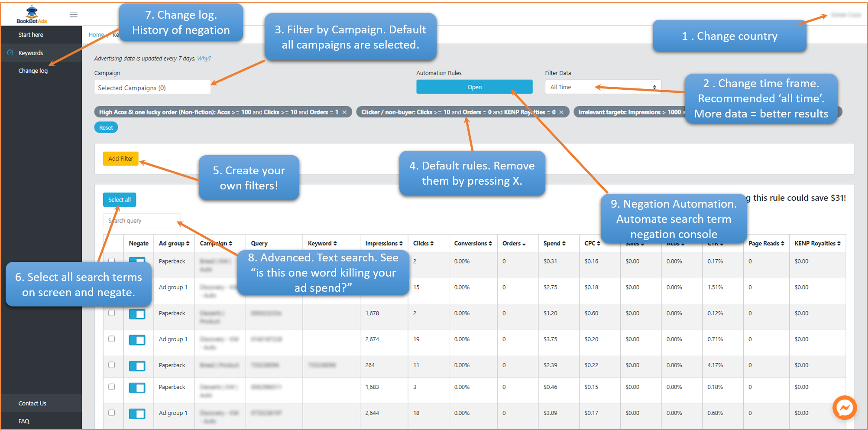Sort table by Impressions column
Image resolution: width=868 pixels, height=430 pixels.
(384, 244)
